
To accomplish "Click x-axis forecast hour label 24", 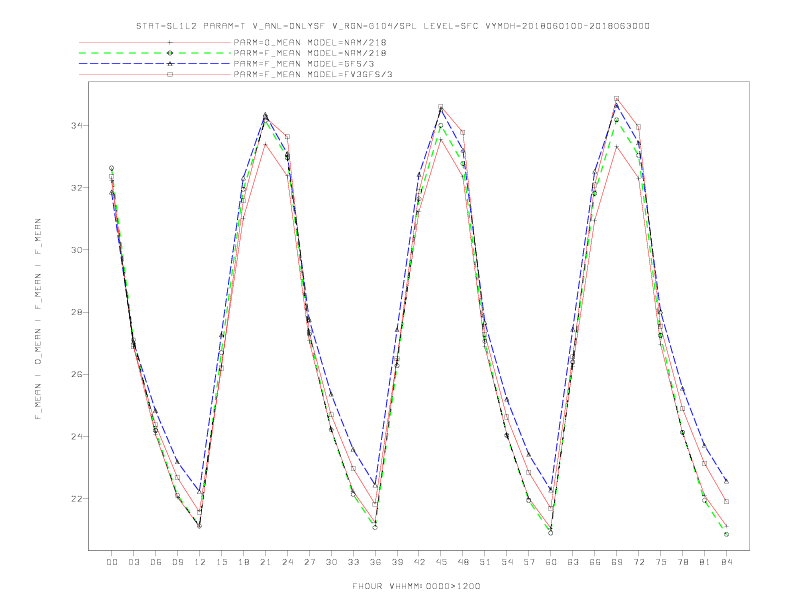I will 287,562.
